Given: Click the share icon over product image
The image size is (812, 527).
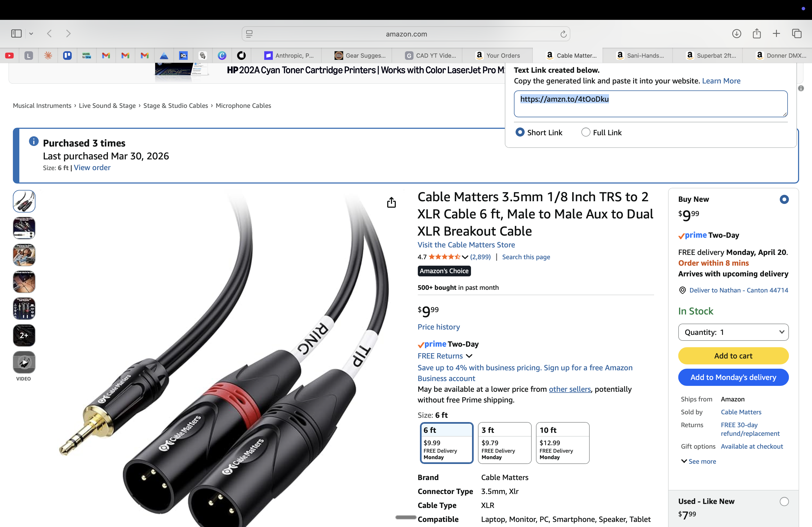Looking at the screenshot, I should [391, 203].
